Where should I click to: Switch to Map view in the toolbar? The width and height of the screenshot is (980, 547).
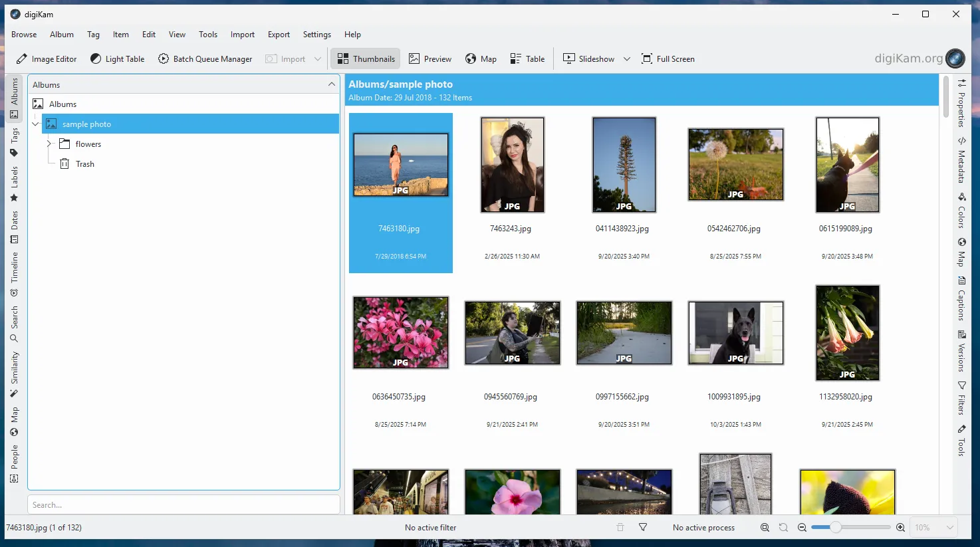pos(481,58)
